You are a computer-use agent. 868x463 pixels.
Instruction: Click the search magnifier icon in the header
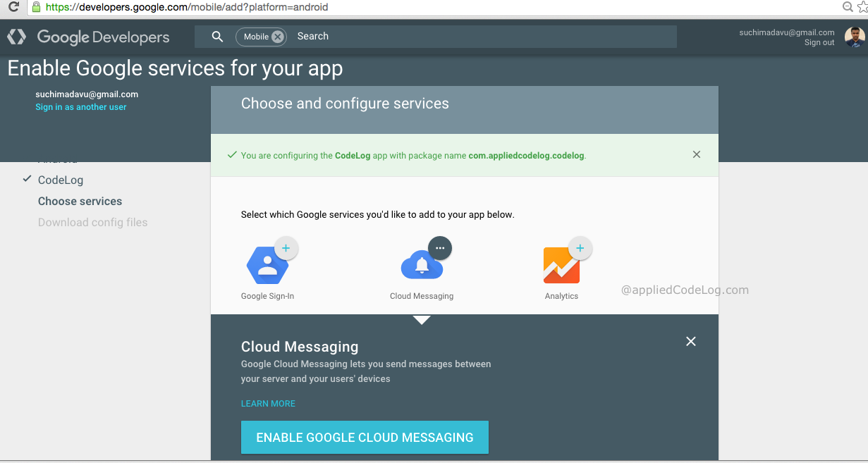point(217,37)
